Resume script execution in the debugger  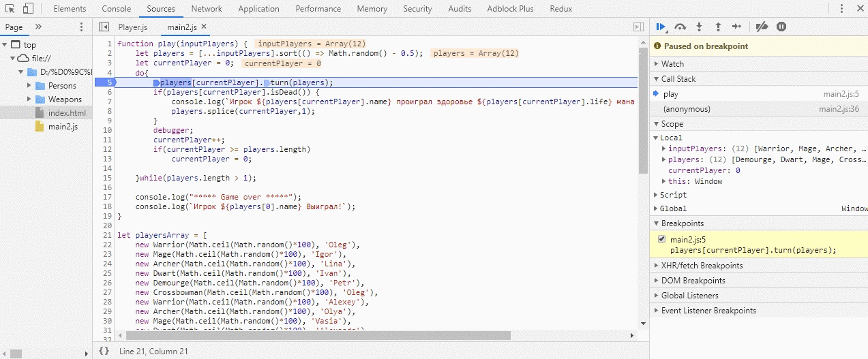click(x=661, y=27)
